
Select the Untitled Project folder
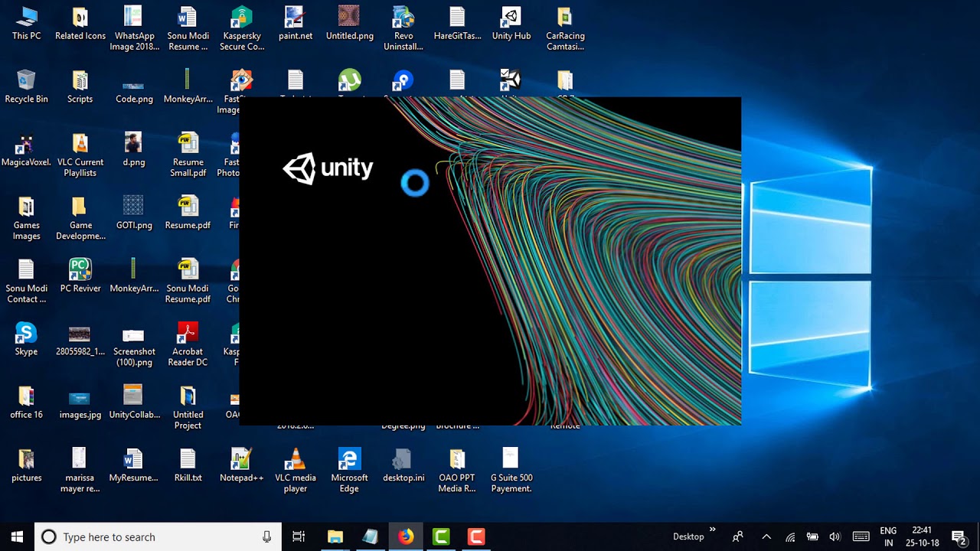click(x=188, y=408)
